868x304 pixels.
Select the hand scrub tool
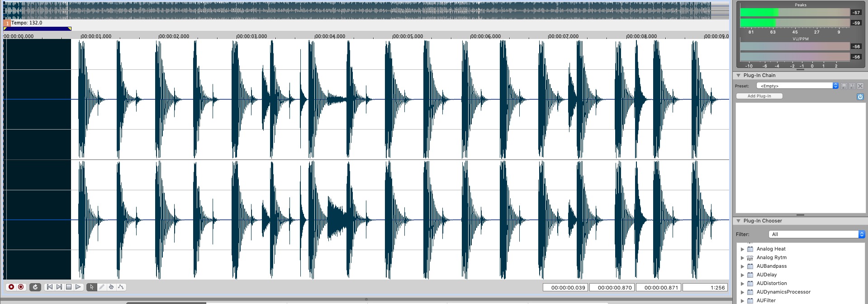[111, 287]
